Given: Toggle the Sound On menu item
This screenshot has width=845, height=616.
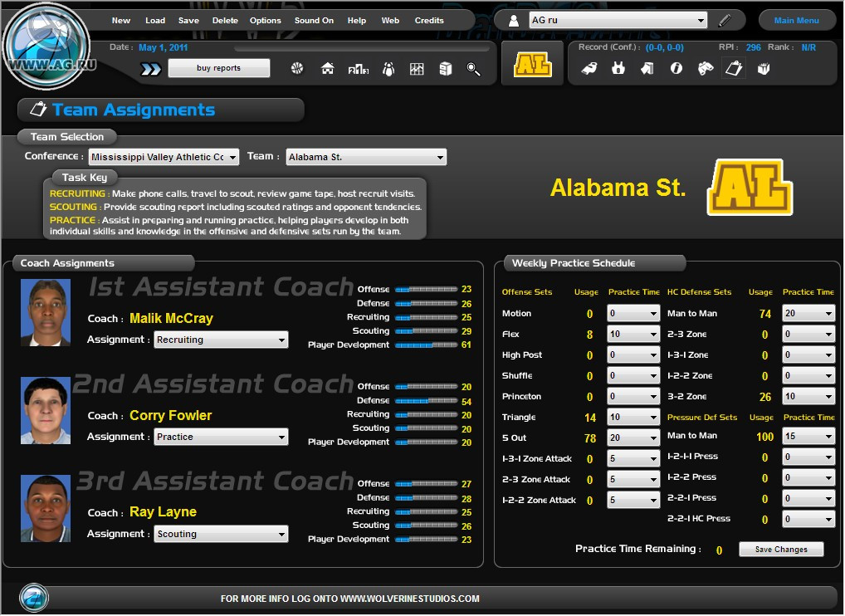Looking at the screenshot, I should [314, 21].
